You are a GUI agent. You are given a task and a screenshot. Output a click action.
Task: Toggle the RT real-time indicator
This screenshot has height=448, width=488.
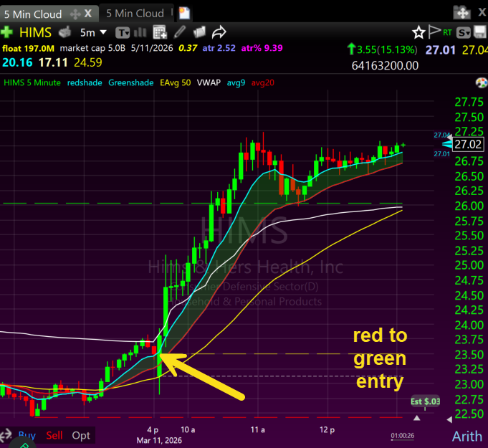447,32
